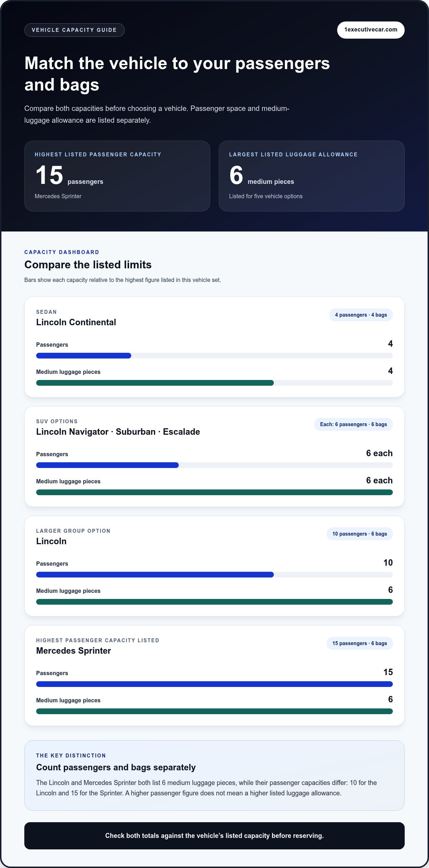
Task: Click the "15 passengers · 6 bags" badge
Action: click(360, 643)
